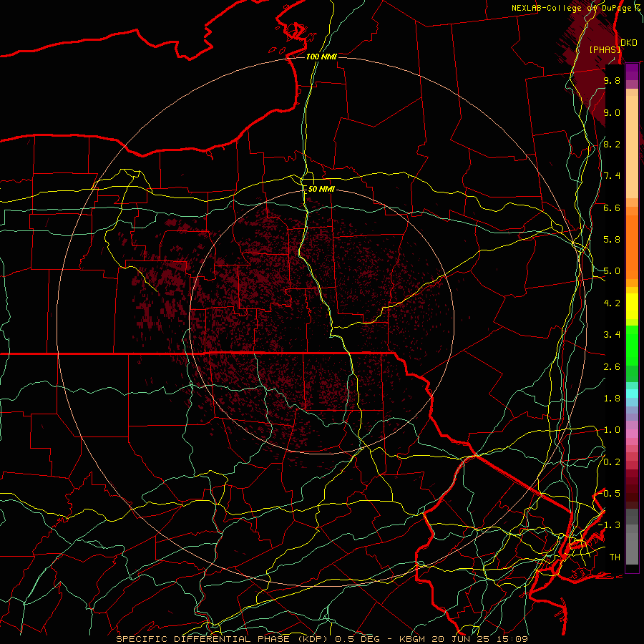Click the -1.3 value on color scale
The height and width of the screenshot is (644, 644).
pyautogui.click(x=610, y=525)
